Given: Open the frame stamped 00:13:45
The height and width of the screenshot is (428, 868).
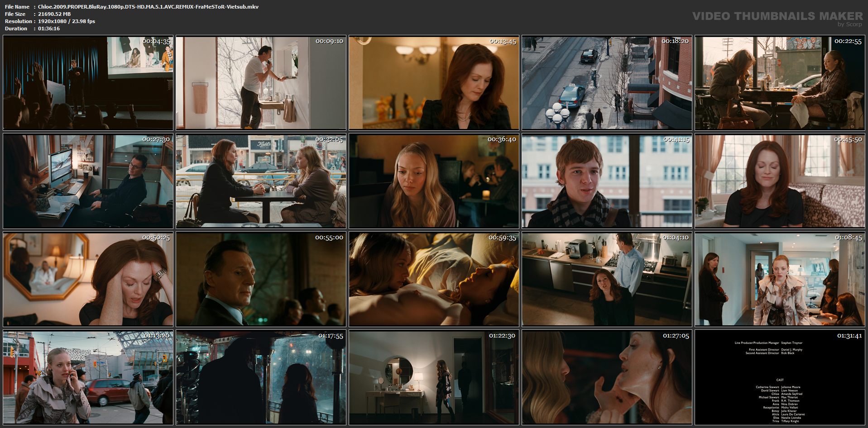Looking at the screenshot, I should [434, 83].
